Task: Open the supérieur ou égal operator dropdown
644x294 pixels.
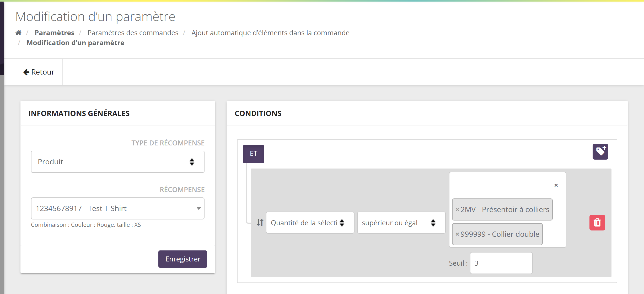Action: coord(401,223)
